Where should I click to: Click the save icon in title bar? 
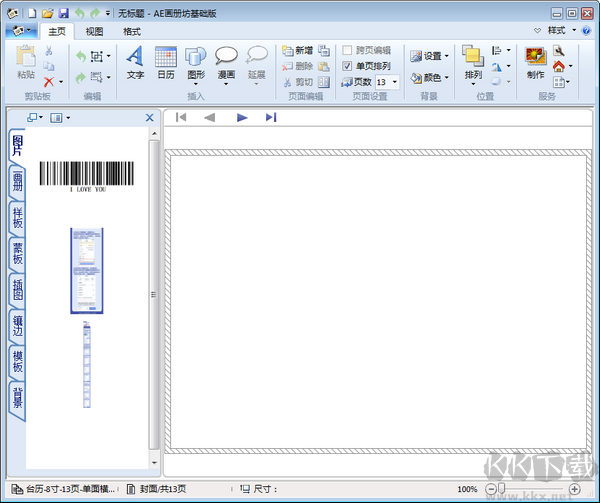coord(64,14)
